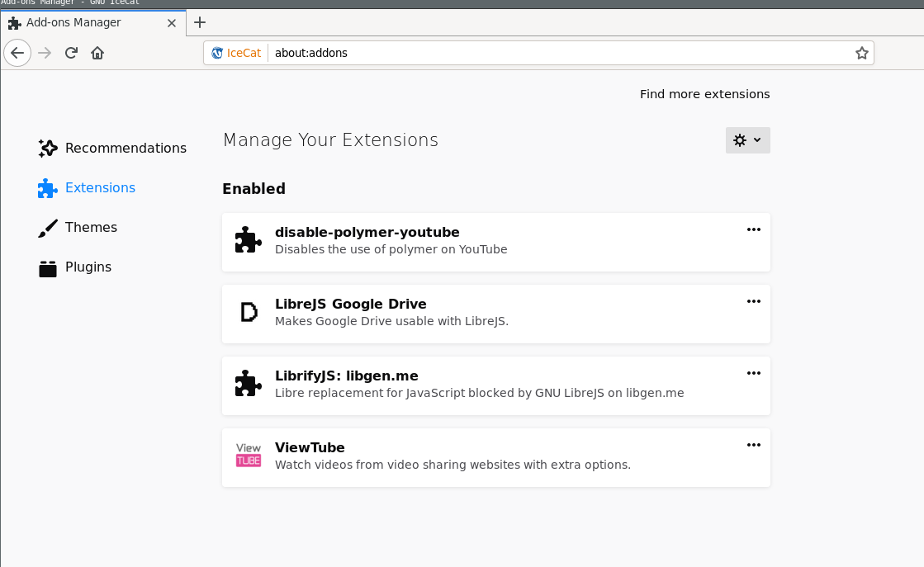
Task: Open more options for ViewTube
Action: tap(754, 445)
